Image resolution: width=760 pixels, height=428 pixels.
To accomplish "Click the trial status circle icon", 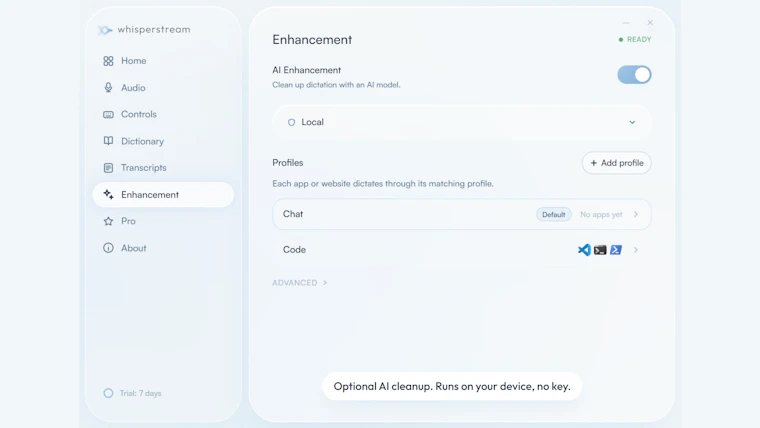I will pos(108,393).
